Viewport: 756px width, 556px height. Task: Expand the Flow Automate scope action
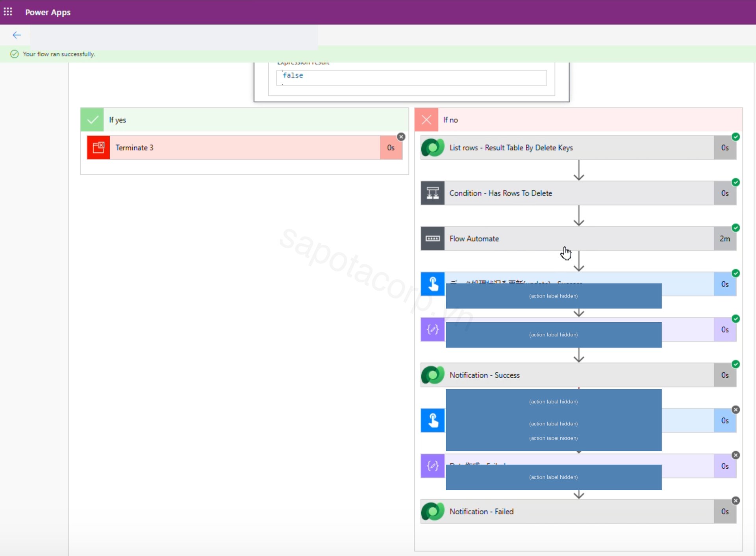578,238
